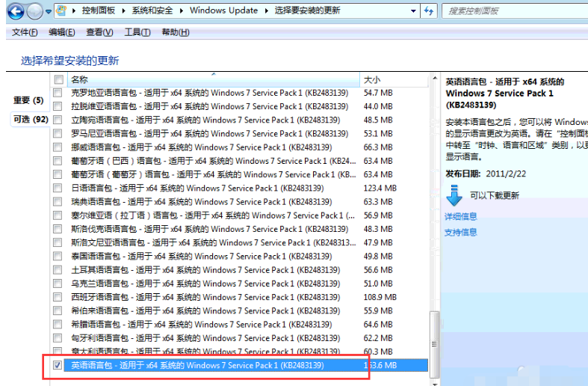Open the 详细信息 link

[x=460, y=216]
